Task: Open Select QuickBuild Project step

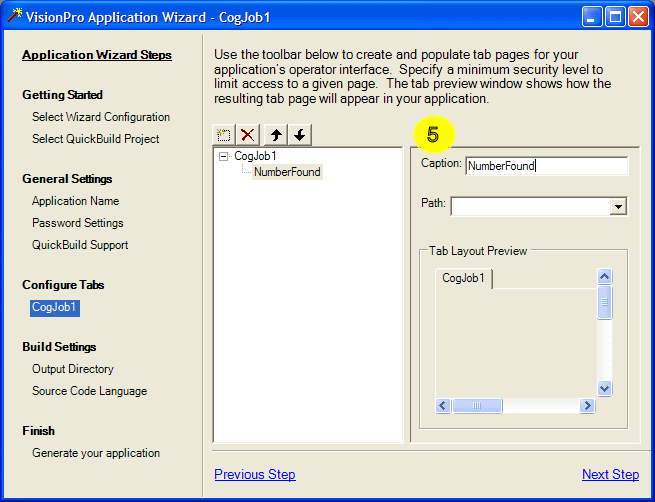Action: click(x=95, y=139)
